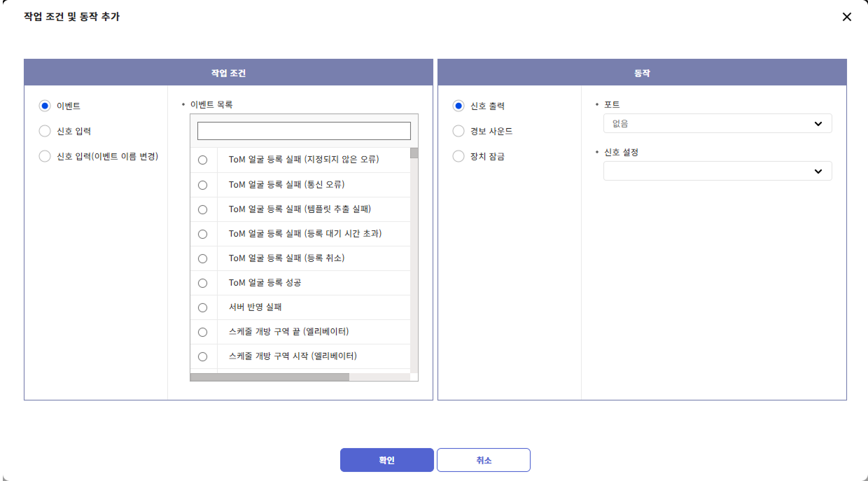Select the 장치 잠금 action radio
The image size is (868, 481).
tap(458, 156)
